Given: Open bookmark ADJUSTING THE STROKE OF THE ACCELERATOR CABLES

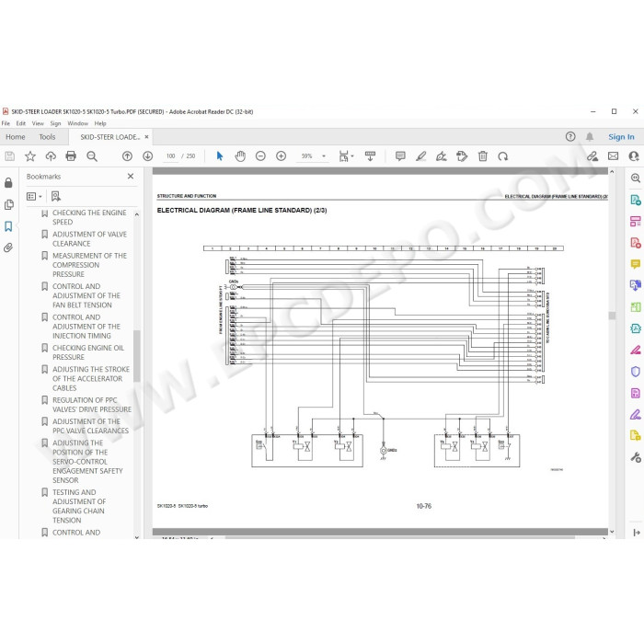Looking at the screenshot, I should pos(91,378).
